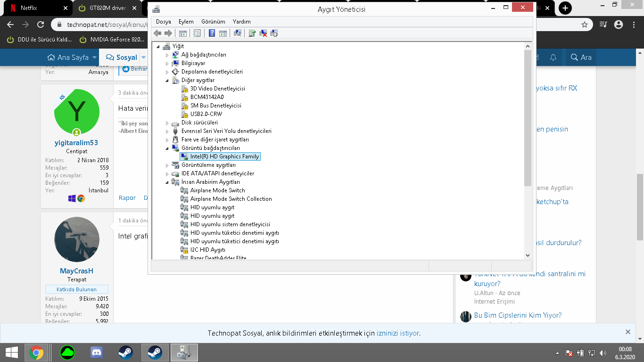Click the Device Manager taskbar button
This screenshot has height=362, width=644.
point(184,353)
